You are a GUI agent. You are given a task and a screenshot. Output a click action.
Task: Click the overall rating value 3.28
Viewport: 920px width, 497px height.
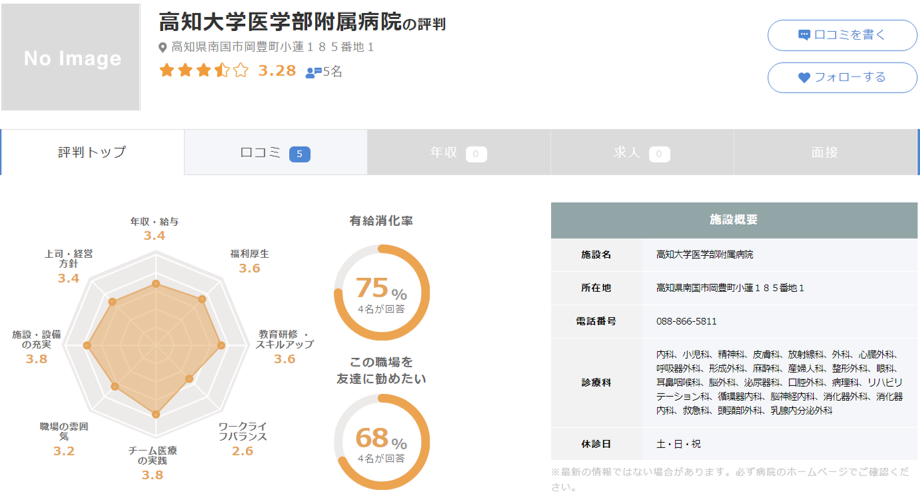tap(277, 71)
